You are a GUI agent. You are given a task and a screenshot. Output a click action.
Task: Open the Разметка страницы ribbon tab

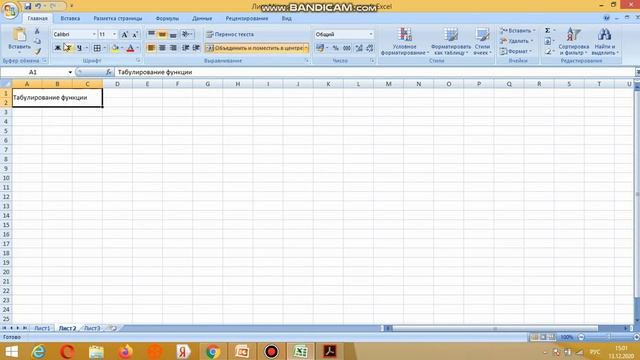tap(118, 18)
